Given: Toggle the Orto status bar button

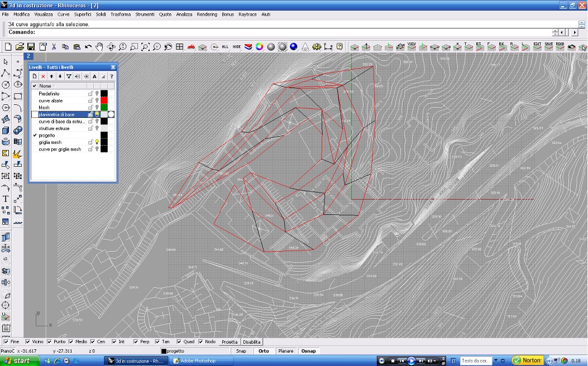Looking at the screenshot, I should click(263, 351).
